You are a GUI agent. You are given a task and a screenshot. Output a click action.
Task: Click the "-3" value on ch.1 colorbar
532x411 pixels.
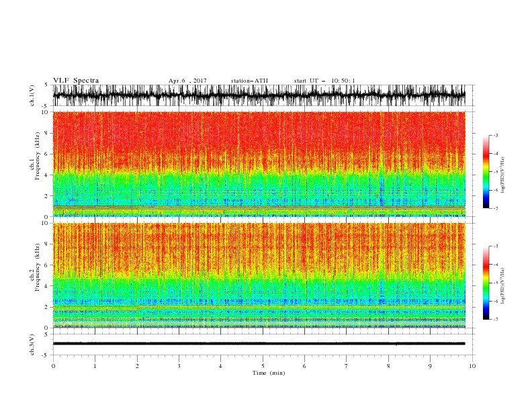(495, 135)
